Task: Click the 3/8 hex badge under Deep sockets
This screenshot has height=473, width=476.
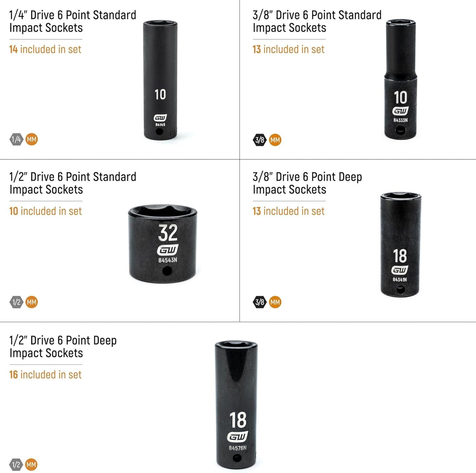Action: click(x=260, y=302)
